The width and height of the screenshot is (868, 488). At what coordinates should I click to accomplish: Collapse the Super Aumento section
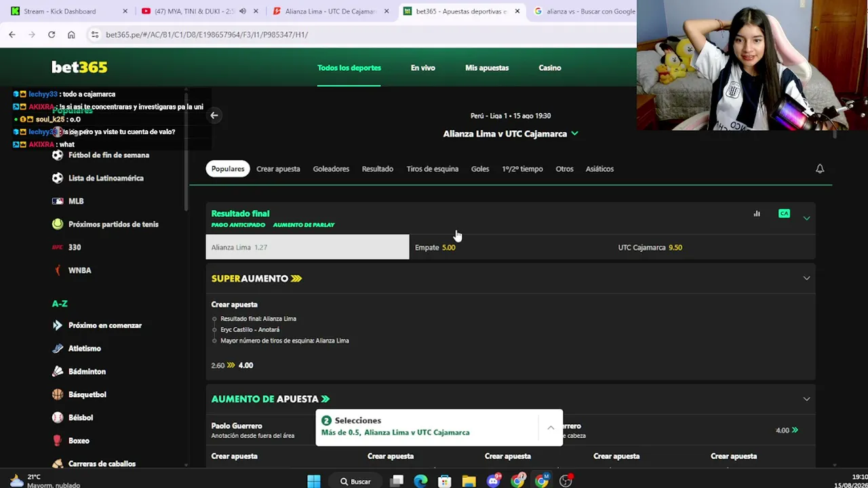(806, 278)
